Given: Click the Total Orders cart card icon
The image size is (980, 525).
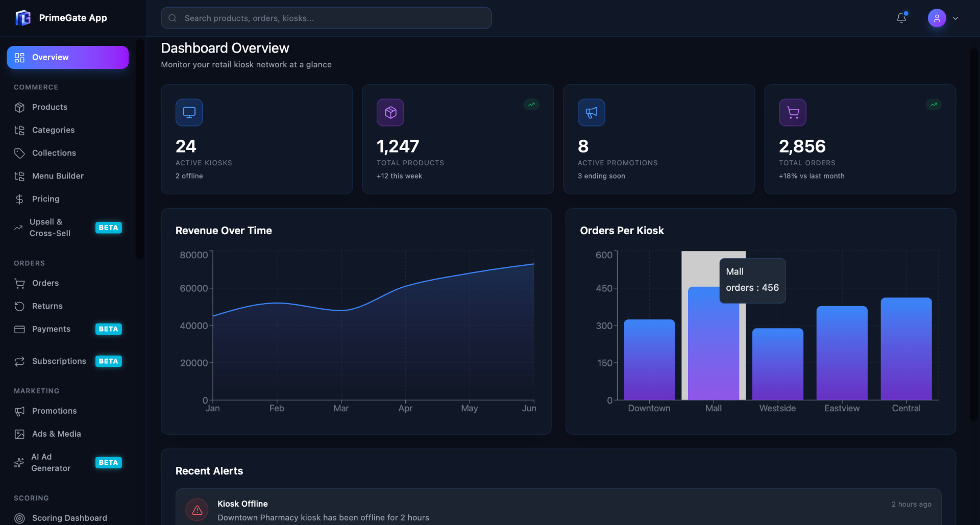Looking at the screenshot, I should click(793, 112).
